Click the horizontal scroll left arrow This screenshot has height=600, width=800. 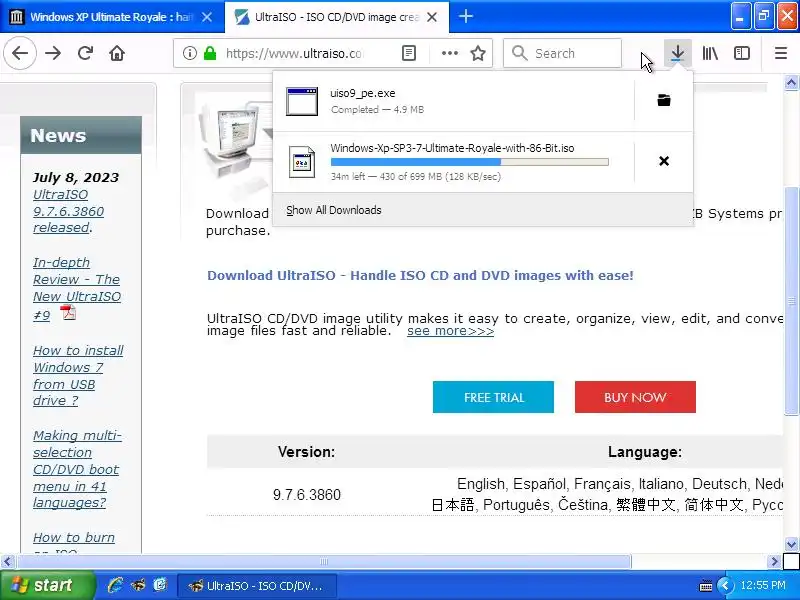click(7, 562)
